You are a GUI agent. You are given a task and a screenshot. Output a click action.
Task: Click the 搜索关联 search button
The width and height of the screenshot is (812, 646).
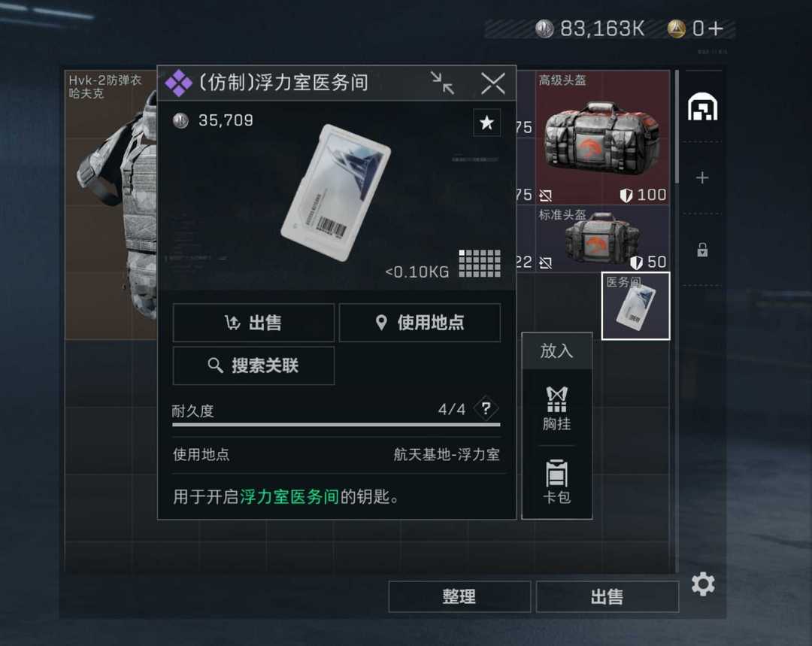click(x=254, y=365)
